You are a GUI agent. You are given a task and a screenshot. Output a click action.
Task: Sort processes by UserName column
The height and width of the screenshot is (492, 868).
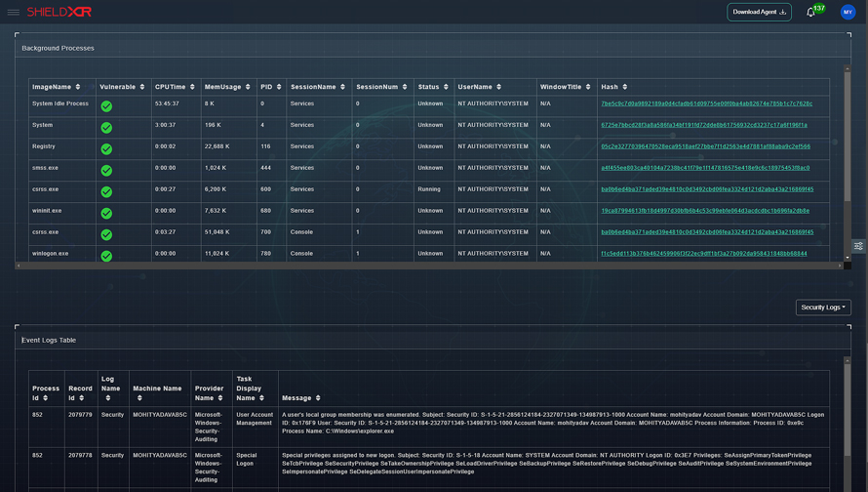coord(498,87)
